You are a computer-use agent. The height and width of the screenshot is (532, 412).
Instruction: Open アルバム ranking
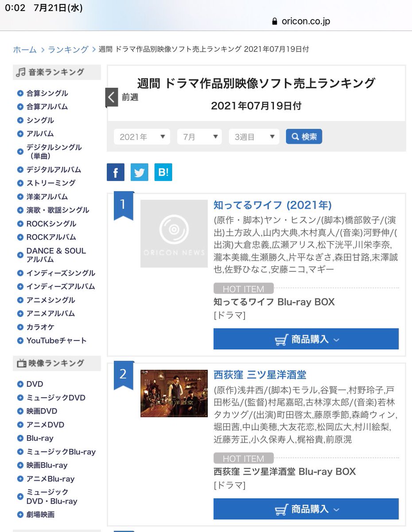40,134
